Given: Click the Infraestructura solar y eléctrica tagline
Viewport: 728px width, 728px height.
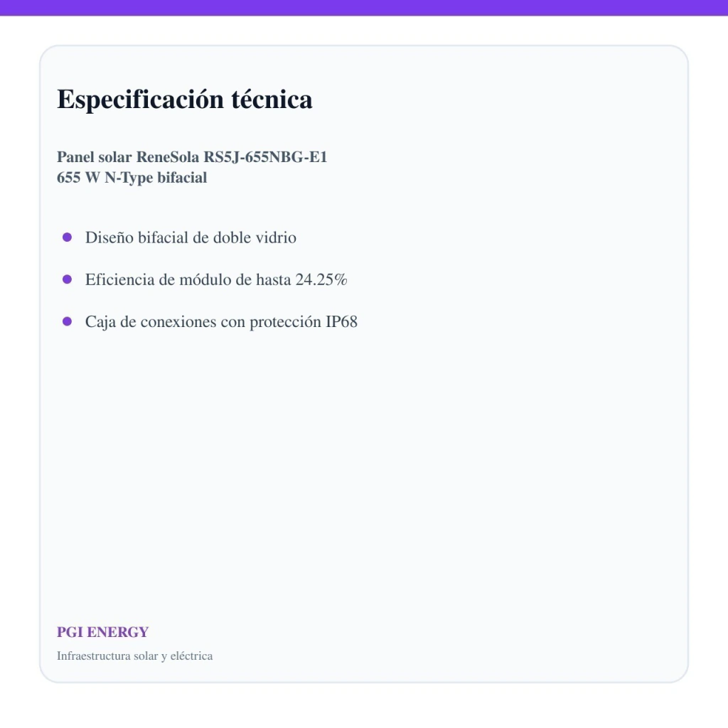Looking at the screenshot, I should (x=134, y=656).
